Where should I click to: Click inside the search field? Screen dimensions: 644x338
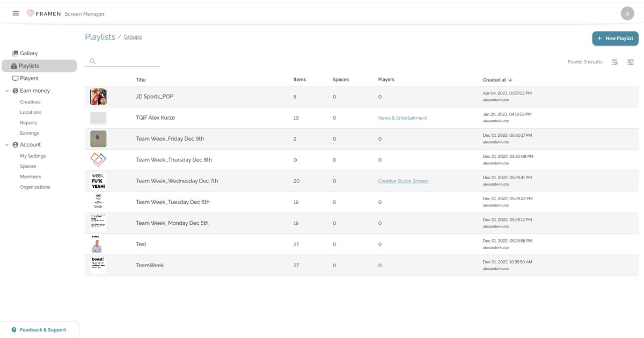tap(123, 61)
